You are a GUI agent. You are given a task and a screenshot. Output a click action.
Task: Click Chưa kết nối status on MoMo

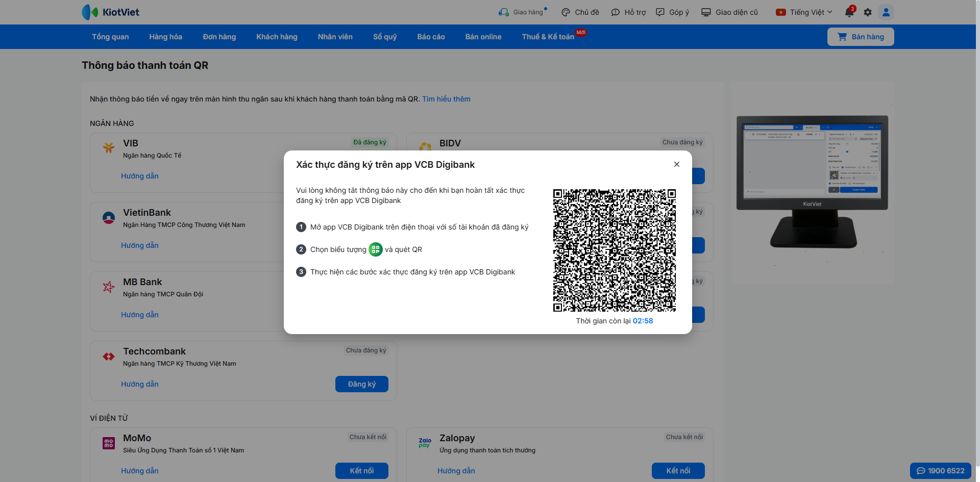click(x=368, y=437)
